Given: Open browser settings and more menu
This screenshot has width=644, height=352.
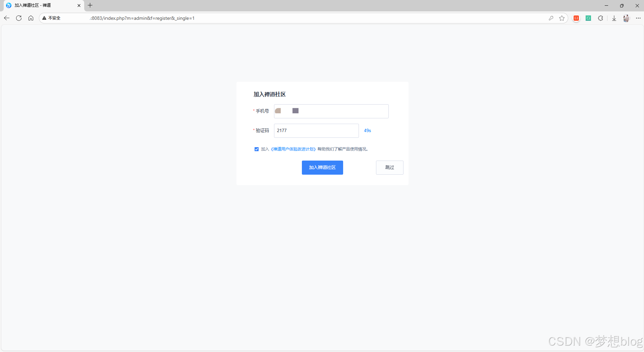Looking at the screenshot, I should point(638,18).
